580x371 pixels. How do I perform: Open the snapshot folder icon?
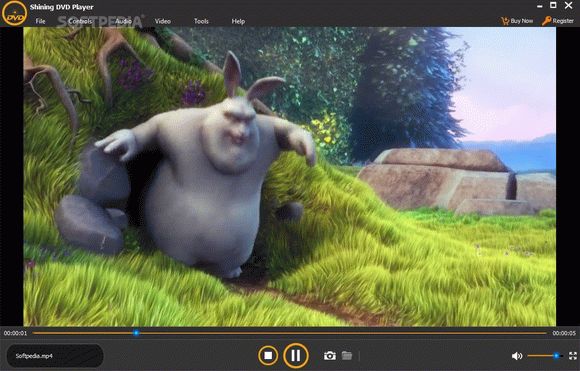click(x=347, y=355)
